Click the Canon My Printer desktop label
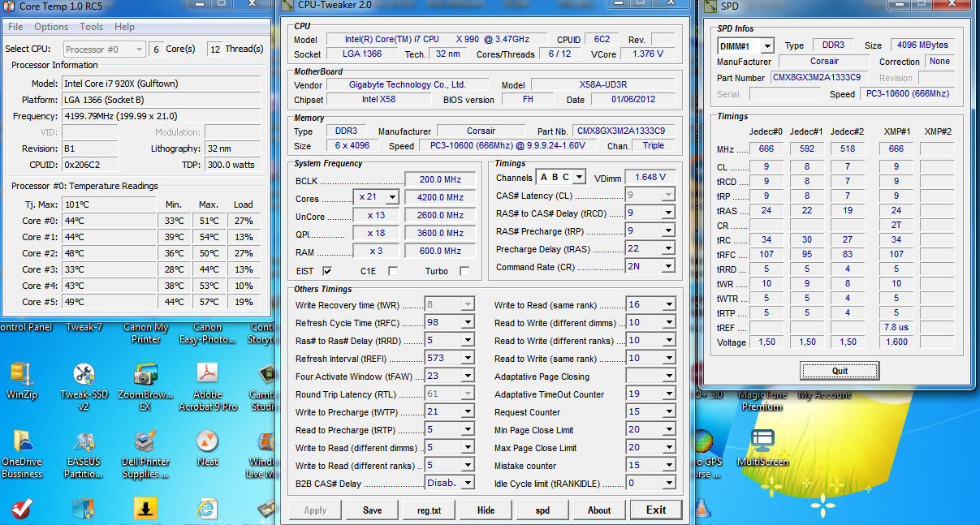 pos(146,334)
